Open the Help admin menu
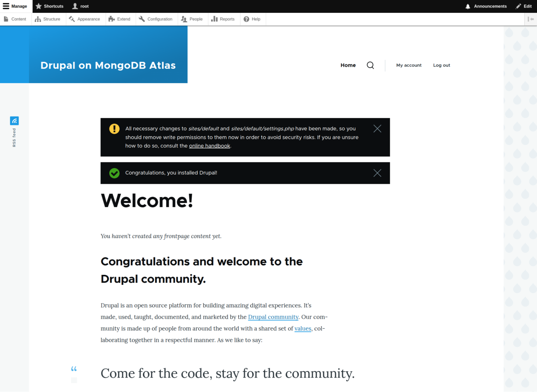The height and width of the screenshot is (392, 537). [x=253, y=19]
